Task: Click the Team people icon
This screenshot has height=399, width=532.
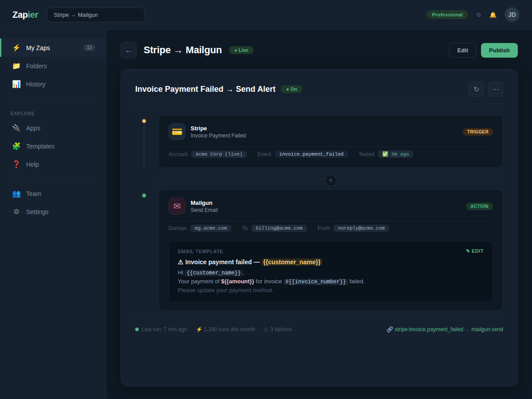Action: 16,193
